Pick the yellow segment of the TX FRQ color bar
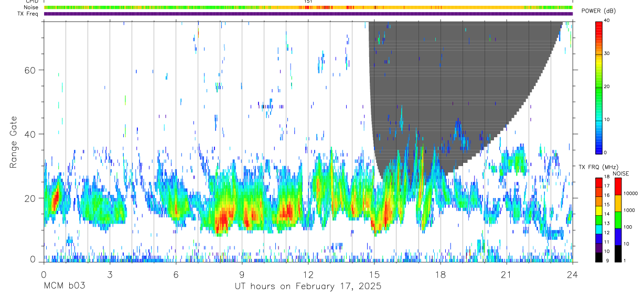Viewport: 644px width, 297px height. point(599,211)
